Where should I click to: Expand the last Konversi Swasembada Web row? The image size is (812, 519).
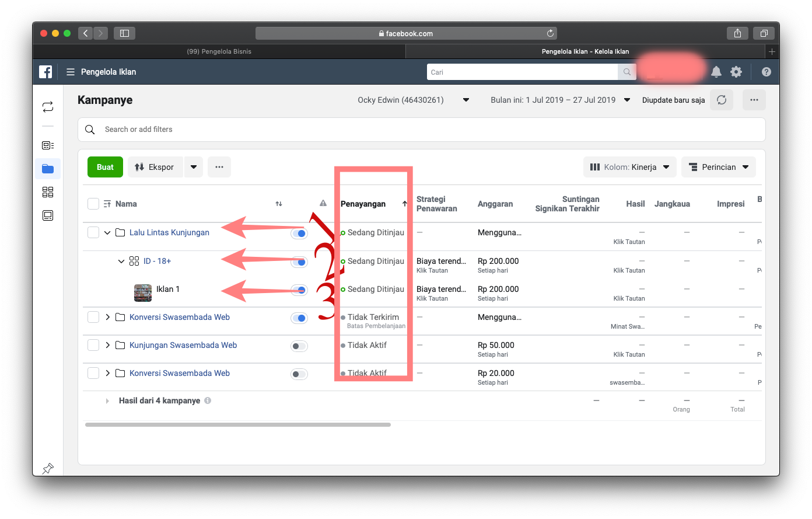[108, 373]
